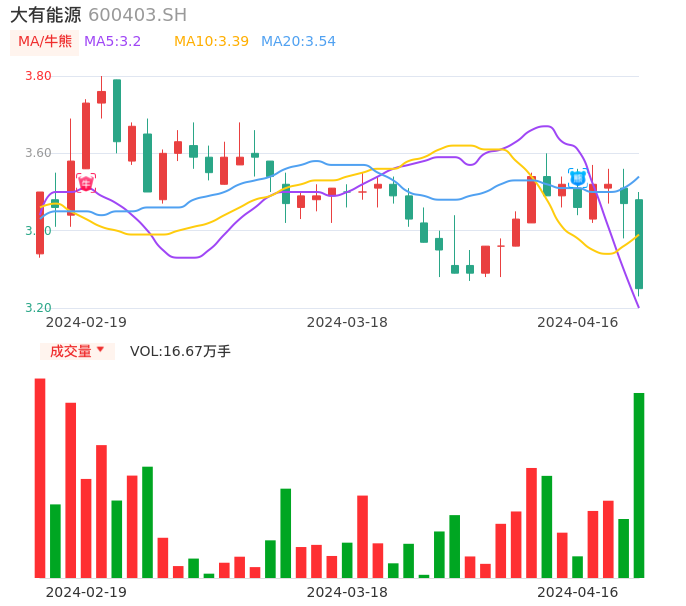686x606 pixels.
Task: Click the stock name 大有能源
Action: [46, 15]
